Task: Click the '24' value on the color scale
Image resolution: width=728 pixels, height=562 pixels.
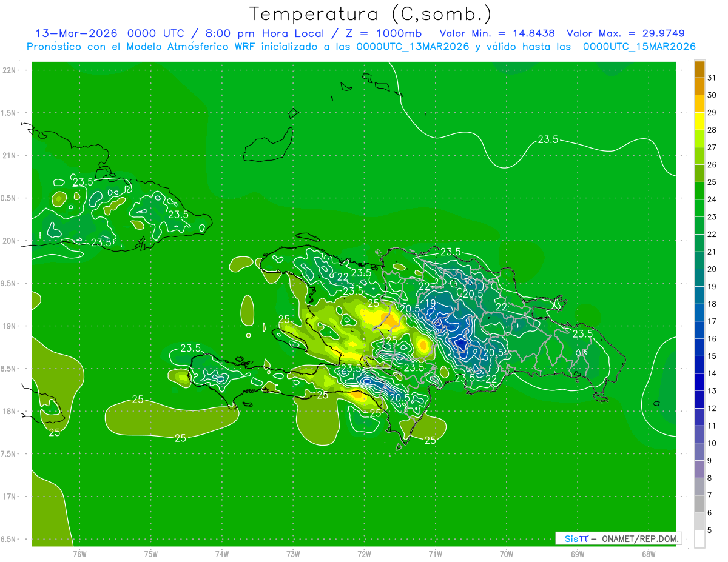Action: click(x=712, y=199)
